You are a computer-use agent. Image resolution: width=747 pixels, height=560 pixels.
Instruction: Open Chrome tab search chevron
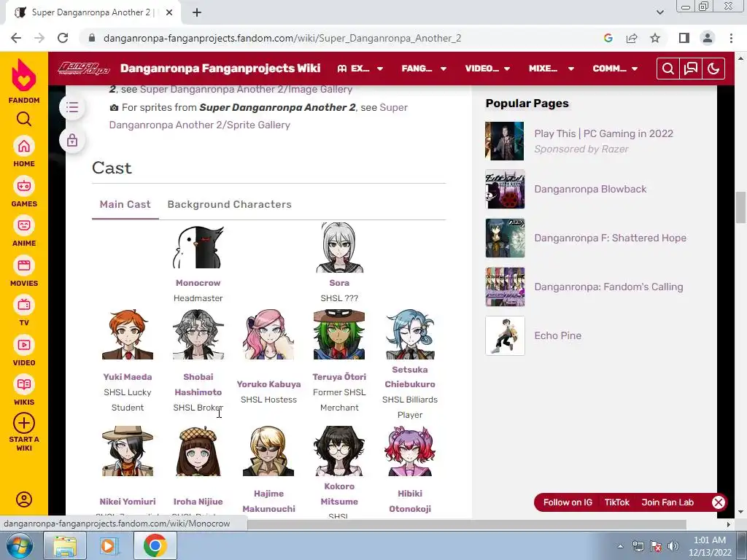click(x=659, y=12)
